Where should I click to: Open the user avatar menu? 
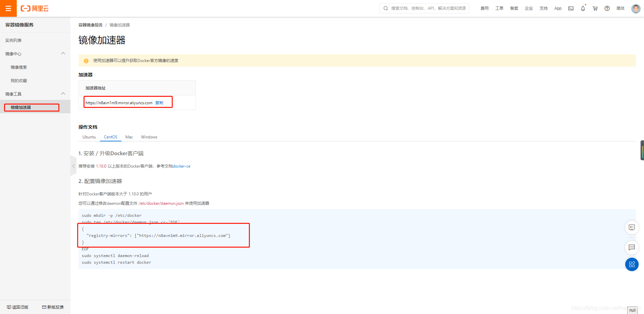(x=636, y=8)
